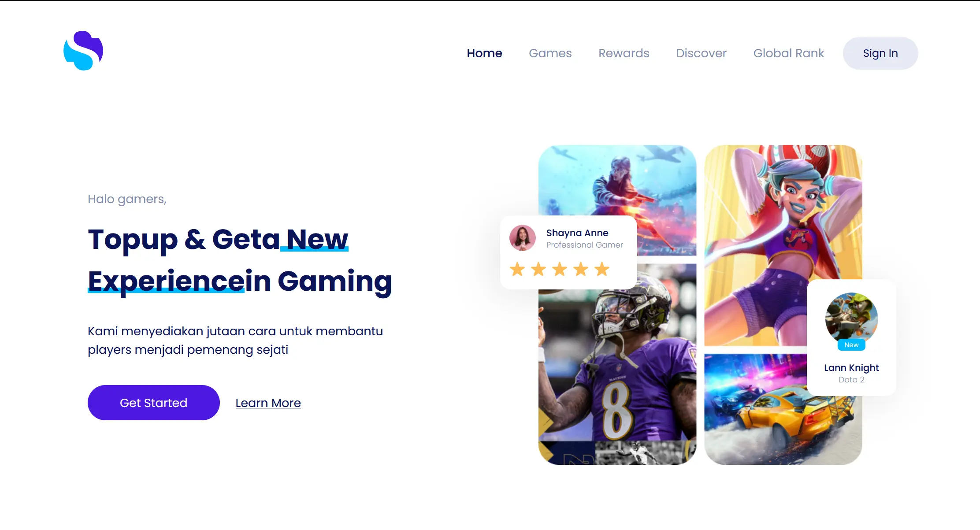Click the Sign In button
Screen dimensions: 980x530
pyautogui.click(x=880, y=53)
